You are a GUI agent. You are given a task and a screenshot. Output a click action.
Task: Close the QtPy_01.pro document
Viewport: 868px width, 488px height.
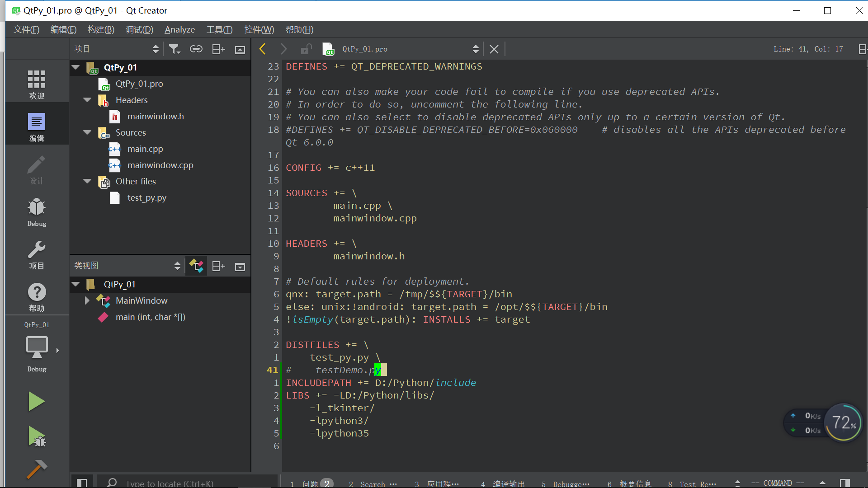click(494, 49)
